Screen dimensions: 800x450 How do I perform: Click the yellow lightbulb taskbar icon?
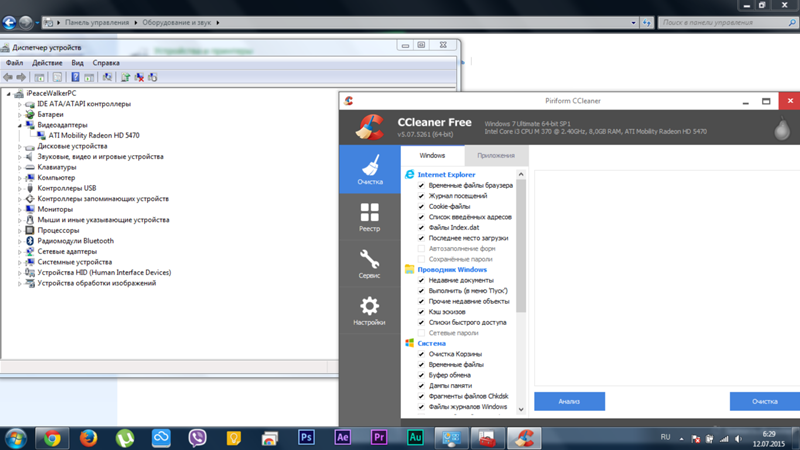[x=233, y=438]
